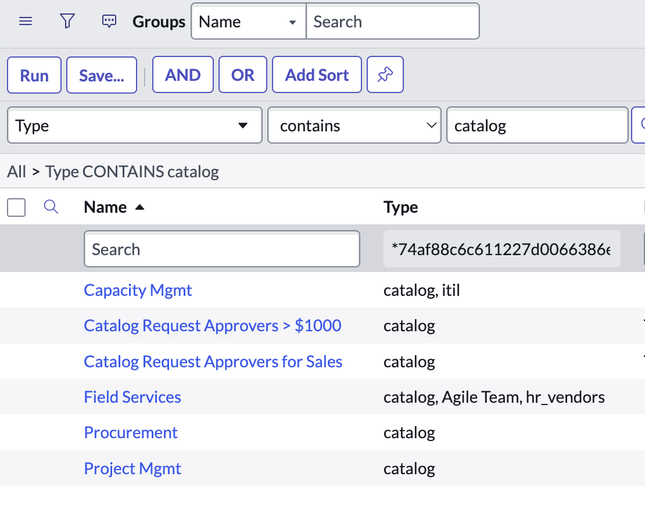This screenshot has height=508, width=645.
Task: Tick the select-all rows checkbox
Action: click(x=16, y=207)
